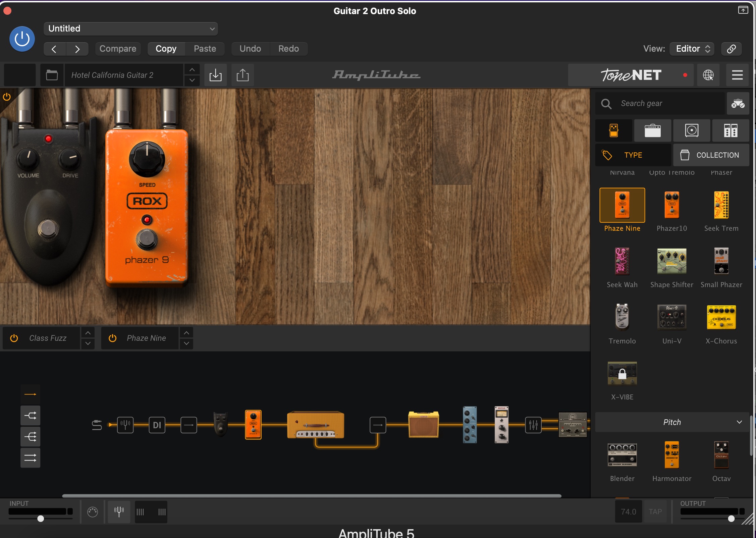The width and height of the screenshot is (756, 538).
Task: Click Class Fuzz selector up arrow
Action: pos(88,333)
